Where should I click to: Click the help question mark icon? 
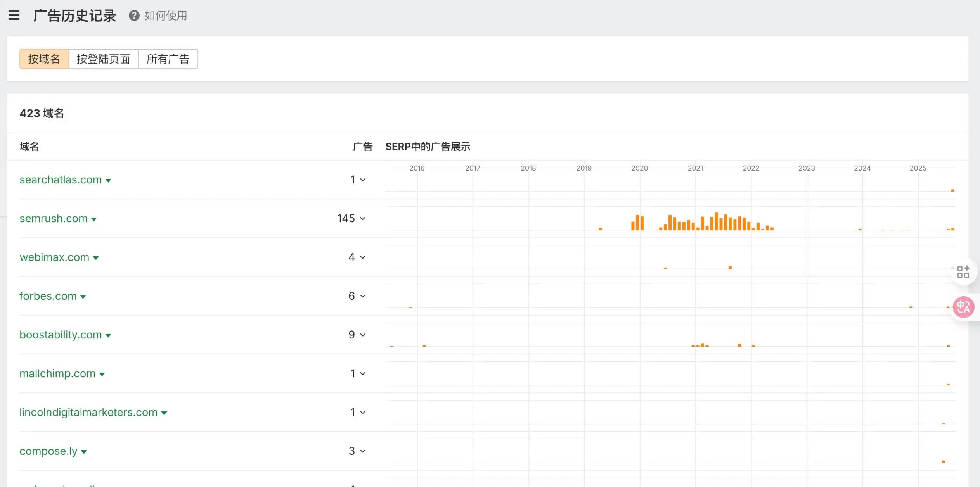click(133, 16)
